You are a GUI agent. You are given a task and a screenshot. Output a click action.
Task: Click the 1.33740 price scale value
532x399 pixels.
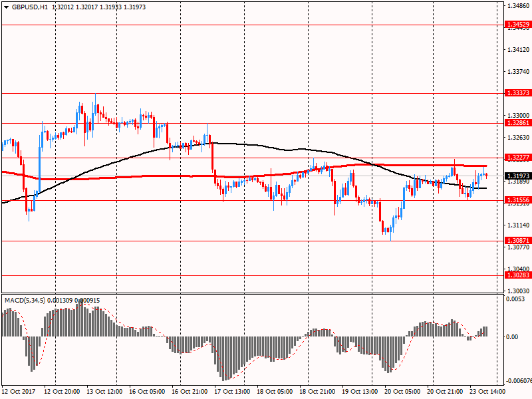pos(519,72)
